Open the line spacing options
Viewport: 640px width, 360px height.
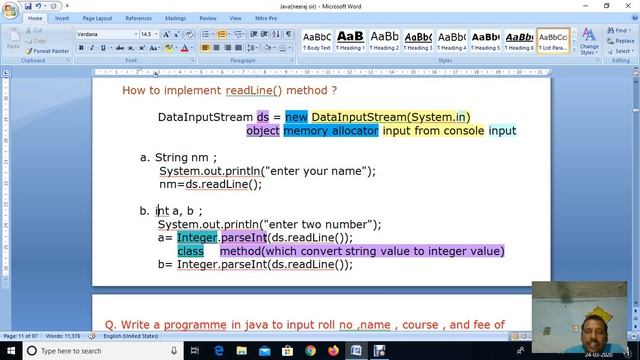[x=252, y=48]
